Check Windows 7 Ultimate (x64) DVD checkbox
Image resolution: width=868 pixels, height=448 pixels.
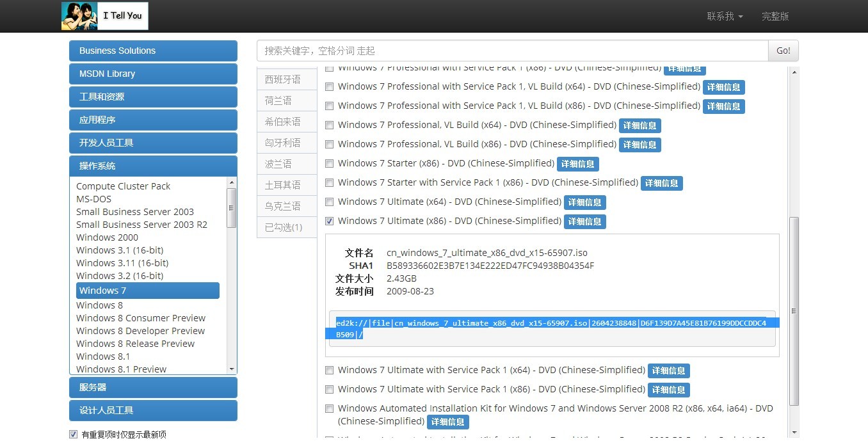click(x=330, y=202)
